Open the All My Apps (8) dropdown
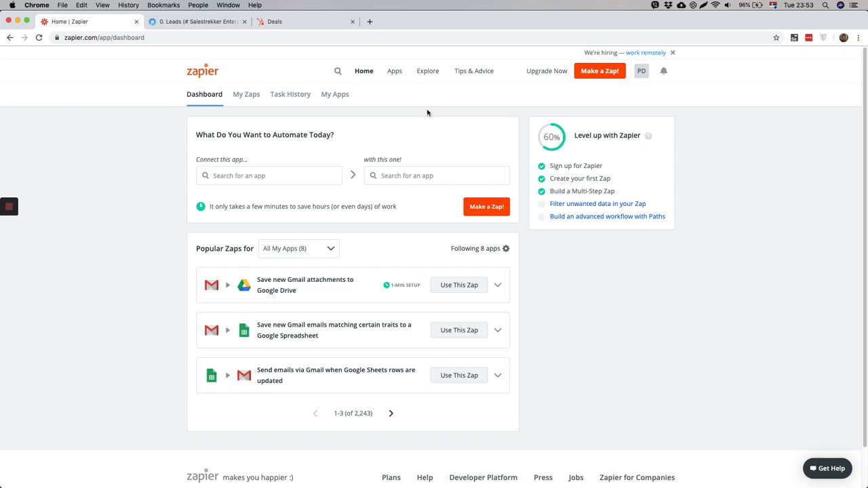Viewport: 868px width, 488px height. click(x=298, y=248)
